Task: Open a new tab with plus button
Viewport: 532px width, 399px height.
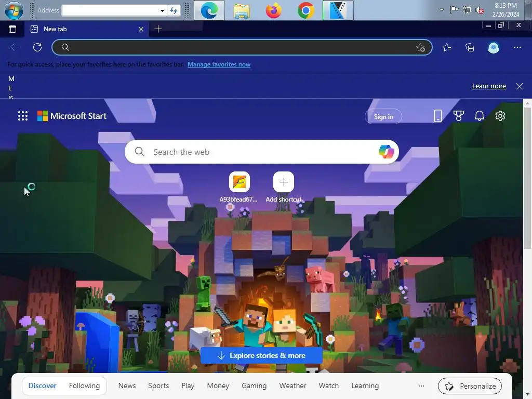Action: (x=158, y=29)
